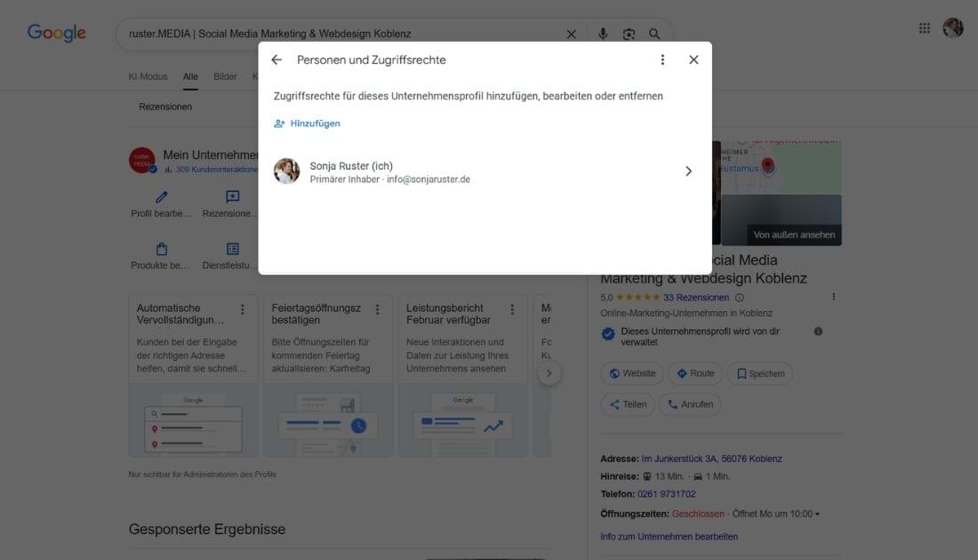
Task: Click info icon next to profile management notice
Action: [818, 332]
